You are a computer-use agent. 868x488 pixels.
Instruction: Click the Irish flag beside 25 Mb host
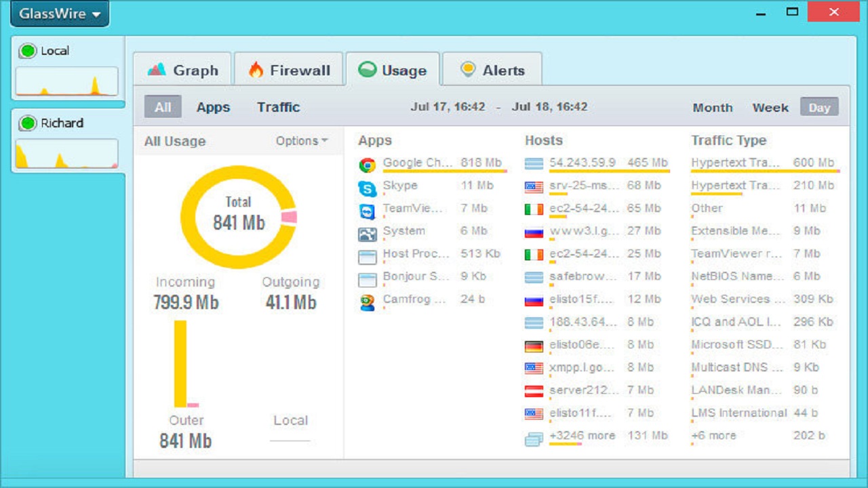(x=534, y=255)
